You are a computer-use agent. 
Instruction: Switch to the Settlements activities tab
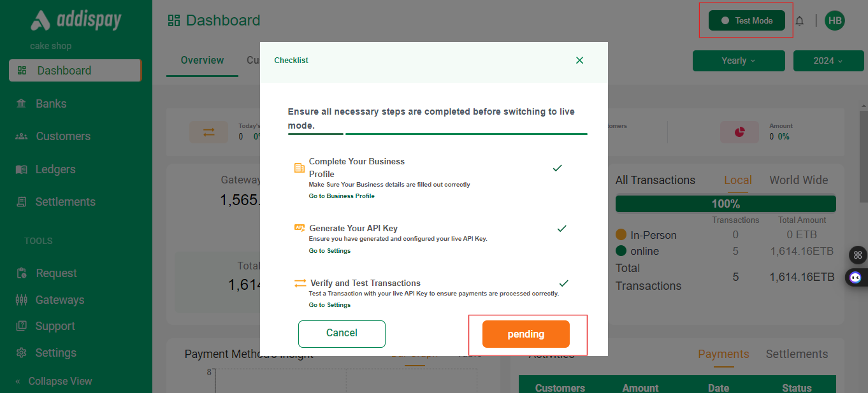[797, 354]
